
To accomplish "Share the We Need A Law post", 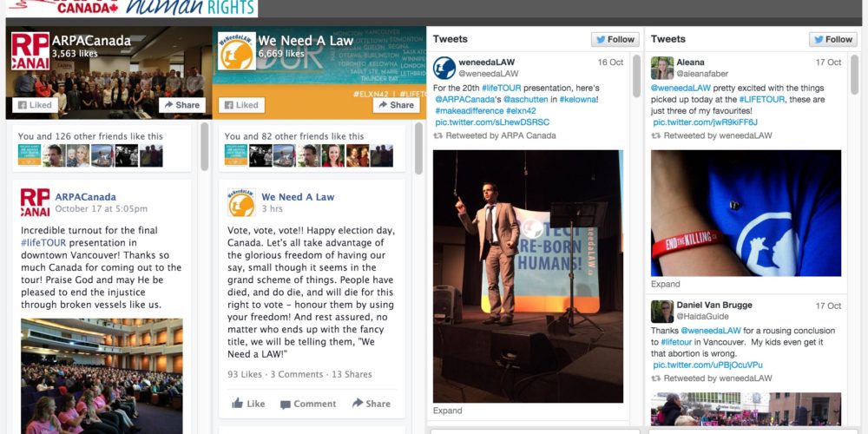I will point(372,404).
